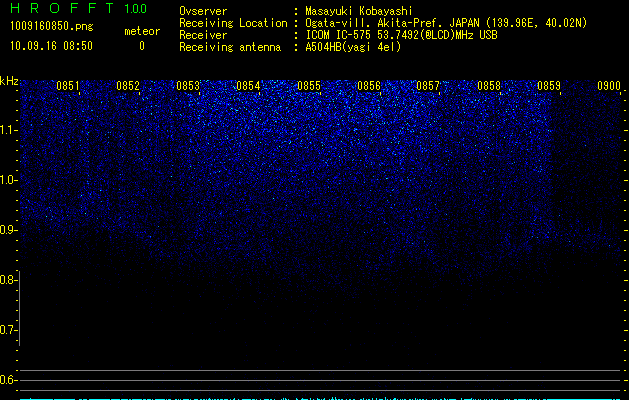The height and width of the screenshot is (400, 629).
Task: Click the Receiver label
Action: click(x=203, y=35)
